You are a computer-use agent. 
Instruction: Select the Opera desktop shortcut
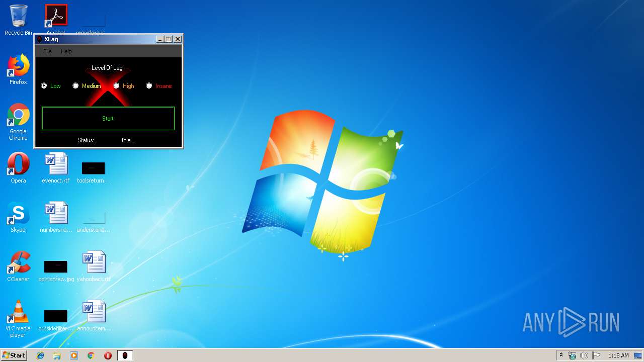tap(18, 168)
